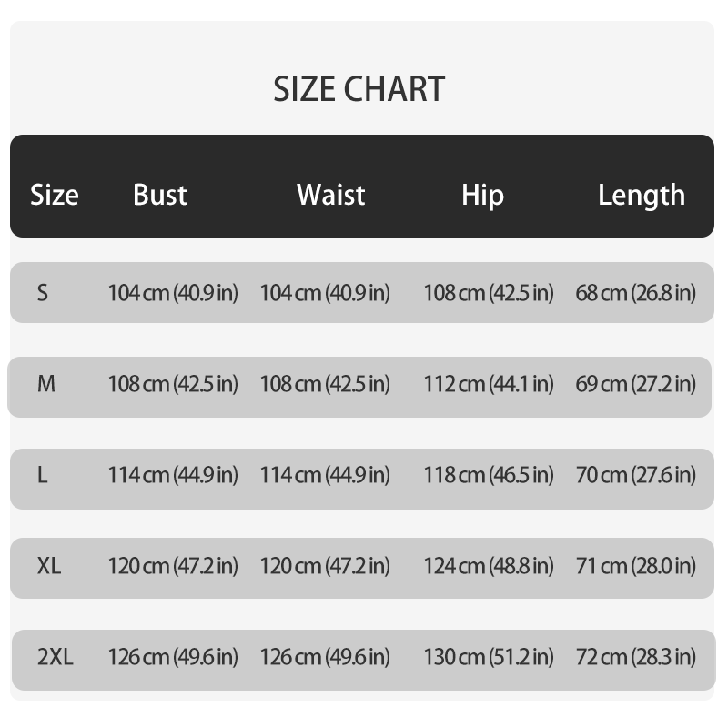The image size is (728, 728).
Task: Click the S size row label
Action: (42, 293)
